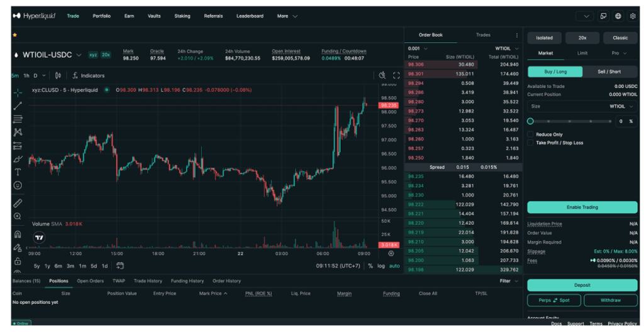Enable Take Profit / Stop Loss checkbox
The image size is (644, 336).
[x=530, y=143]
